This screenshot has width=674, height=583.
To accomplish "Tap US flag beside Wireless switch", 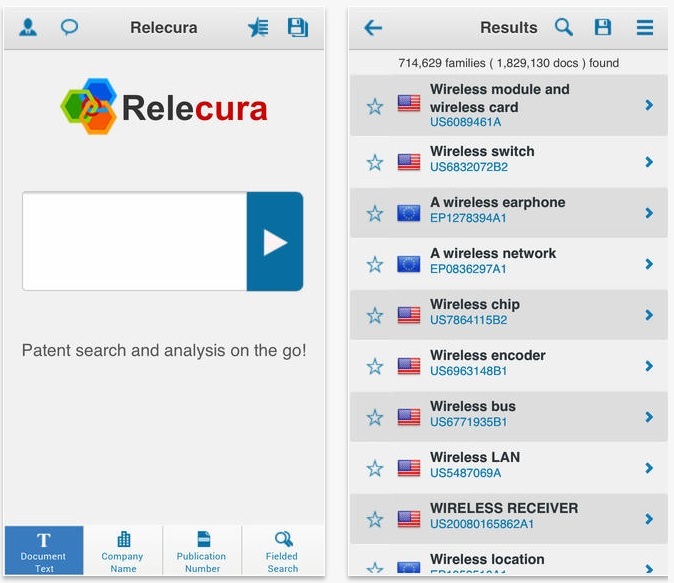I will 409,162.
